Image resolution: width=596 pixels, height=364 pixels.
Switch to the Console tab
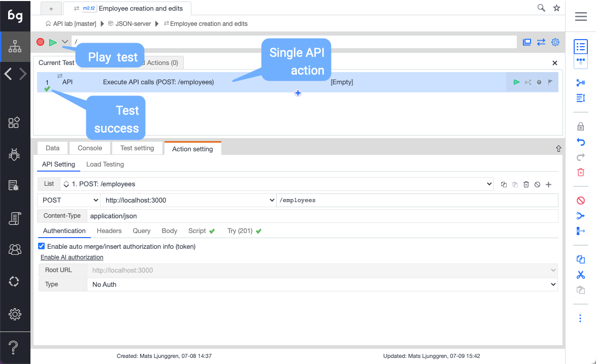click(x=90, y=148)
